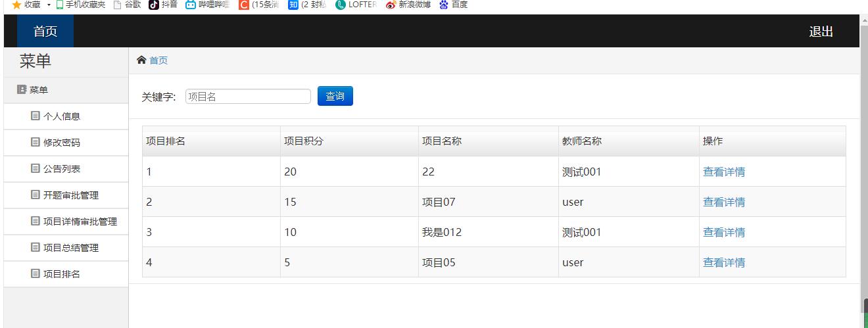Image resolution: width=868 pixels, height=328 pixels.
Task: View details for 项目07
Action: click(x=724, y=202)
